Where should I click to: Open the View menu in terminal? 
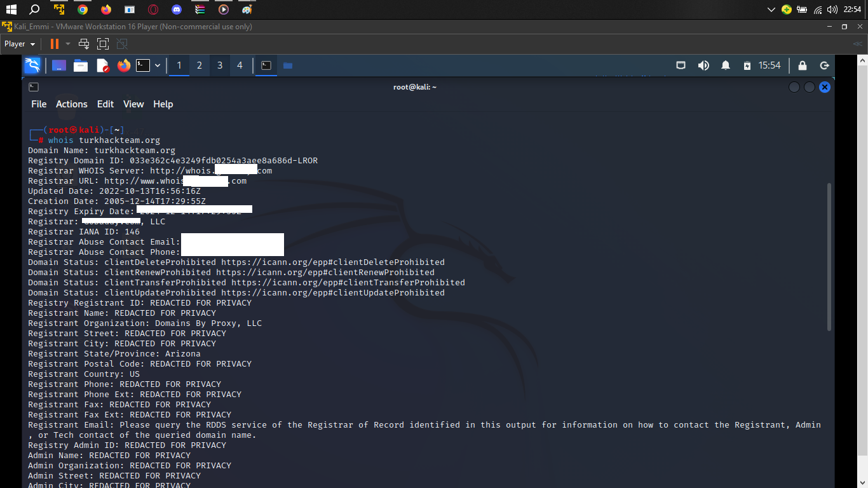click(133, 104)
